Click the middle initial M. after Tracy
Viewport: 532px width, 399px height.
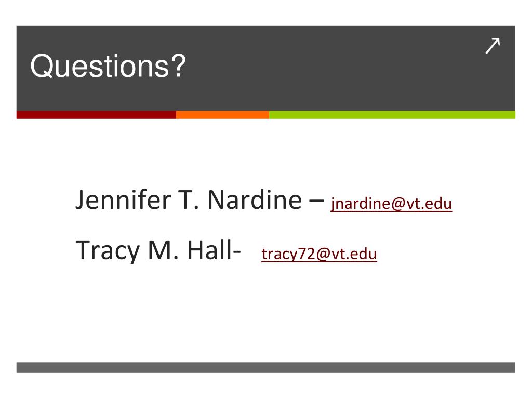[x=163, y=250]
